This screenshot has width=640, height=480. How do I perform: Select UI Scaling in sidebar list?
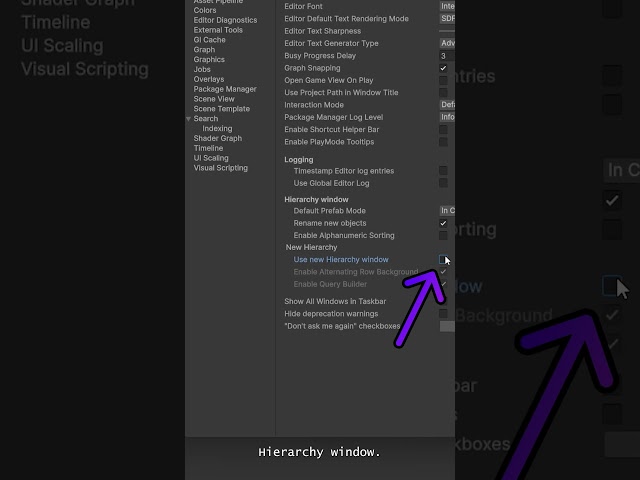tap(211, 158)
